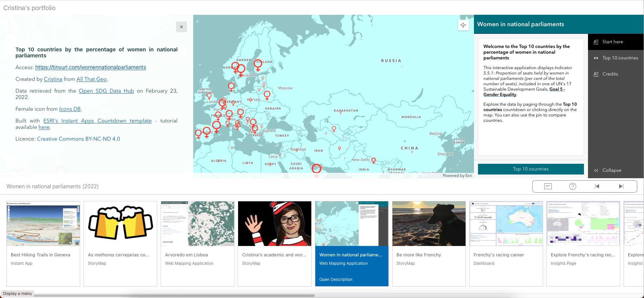The height and width of the screenshot is (298, 644).
Task: Click the female marker on Finland
Action: point(258,64)
